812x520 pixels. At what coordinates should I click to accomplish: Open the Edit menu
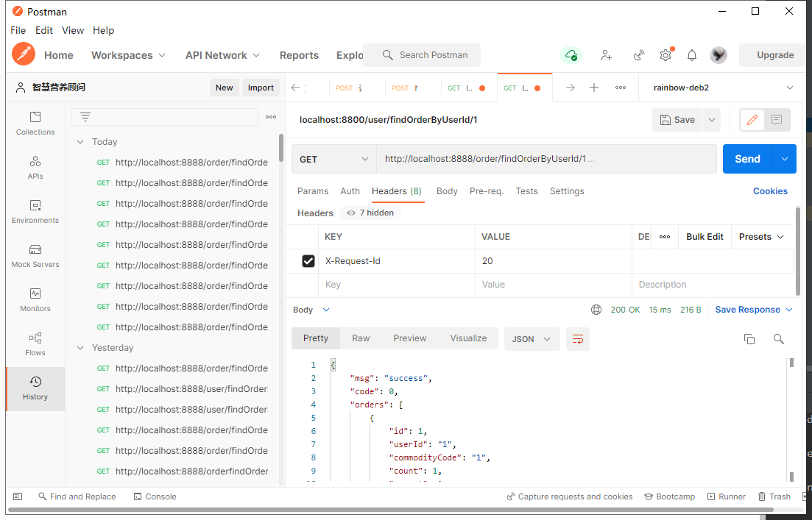click(44, 31)
